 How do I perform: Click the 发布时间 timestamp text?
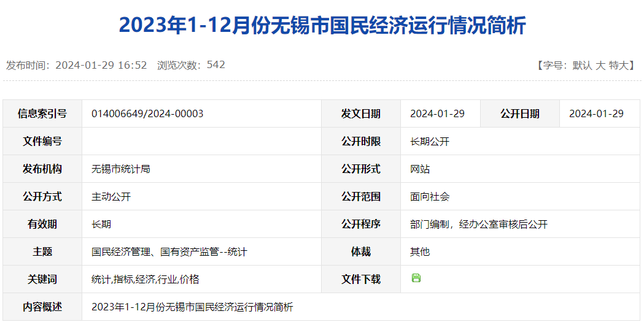pos(77,65)
